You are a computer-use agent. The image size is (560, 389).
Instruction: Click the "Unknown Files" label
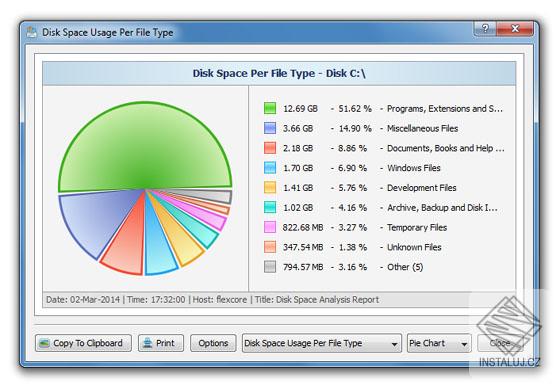tap(414, 247)
